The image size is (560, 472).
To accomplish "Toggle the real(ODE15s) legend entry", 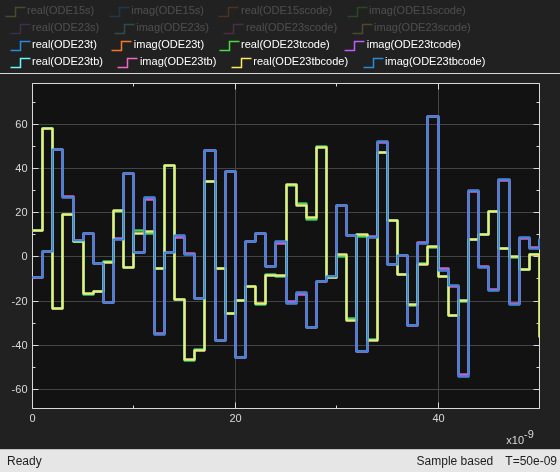I will (50, 11).
